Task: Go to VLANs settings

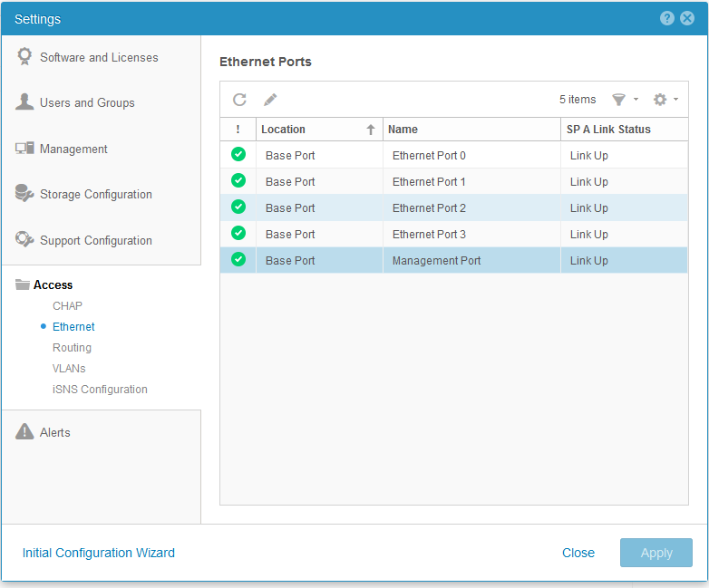Action: (x=69, y=369)
